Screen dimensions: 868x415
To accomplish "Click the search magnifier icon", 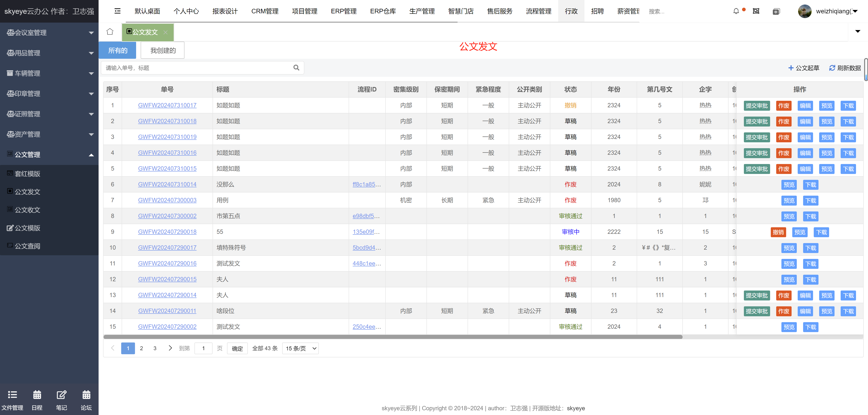I will (296, 68).
